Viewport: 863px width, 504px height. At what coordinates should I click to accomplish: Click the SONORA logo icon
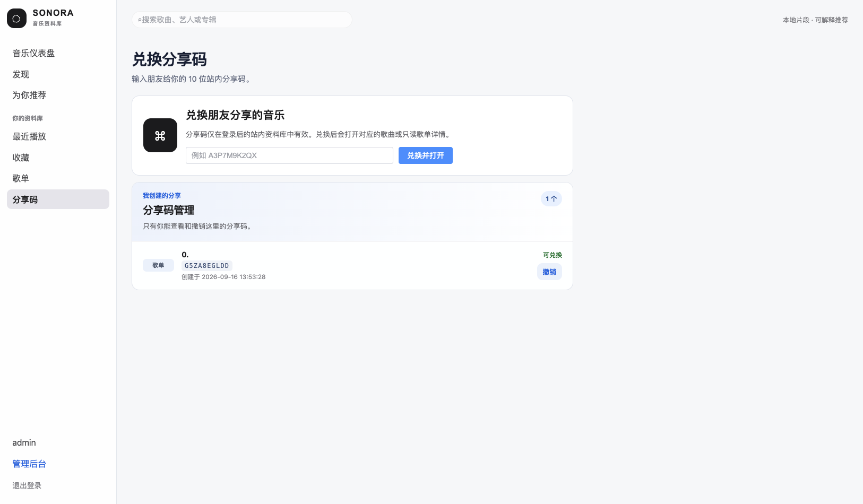[x=16, y=19]
